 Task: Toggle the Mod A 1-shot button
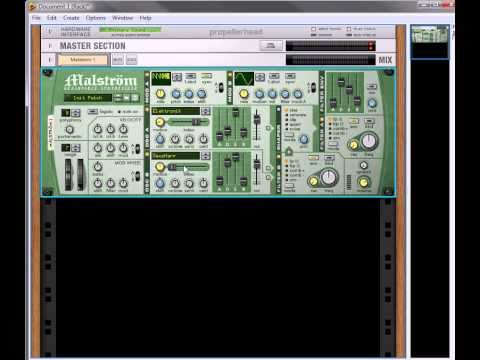(x=190, y=76)
